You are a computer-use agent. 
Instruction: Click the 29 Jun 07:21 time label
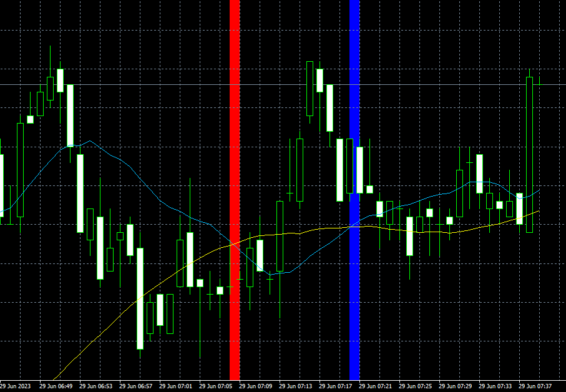point(377,386)
